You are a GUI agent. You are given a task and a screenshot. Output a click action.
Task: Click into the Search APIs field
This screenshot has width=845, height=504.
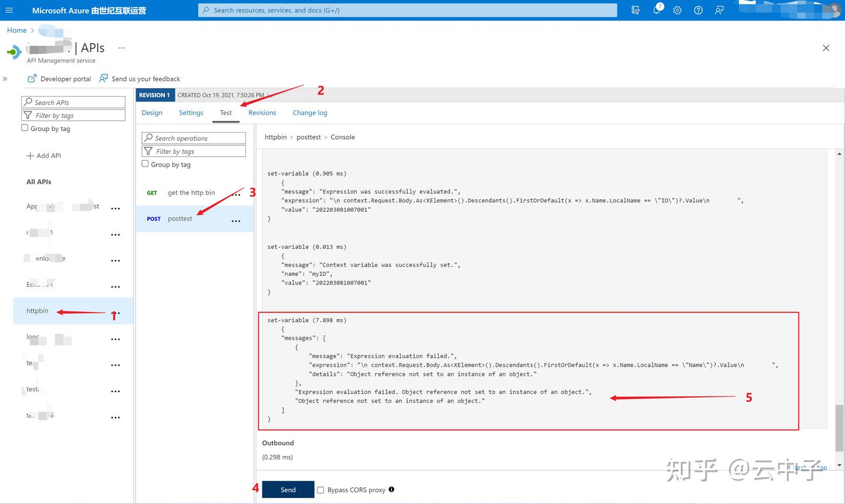[73, 102]
